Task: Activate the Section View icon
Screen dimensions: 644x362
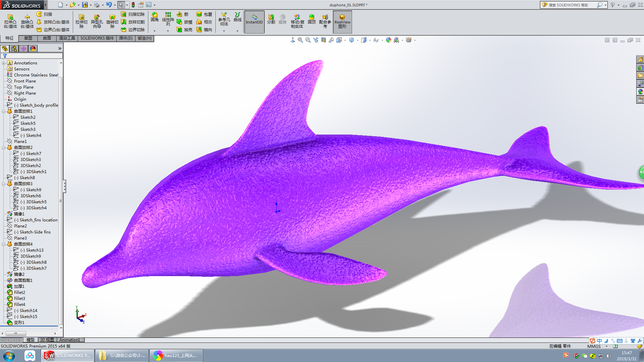Action: tap(323, 40)
